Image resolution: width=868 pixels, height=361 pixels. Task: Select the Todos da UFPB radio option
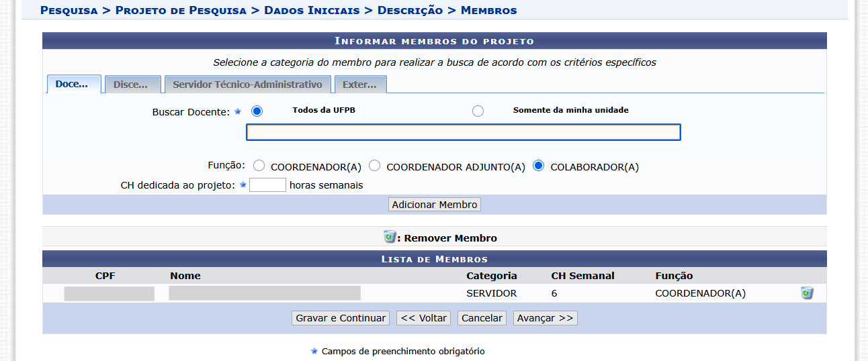point(257,111)
